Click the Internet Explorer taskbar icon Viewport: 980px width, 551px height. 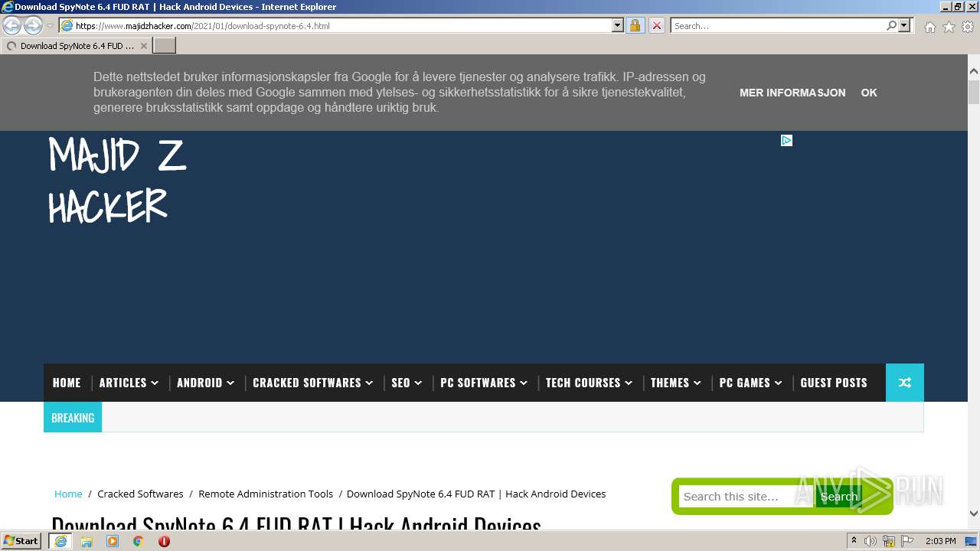60,541
